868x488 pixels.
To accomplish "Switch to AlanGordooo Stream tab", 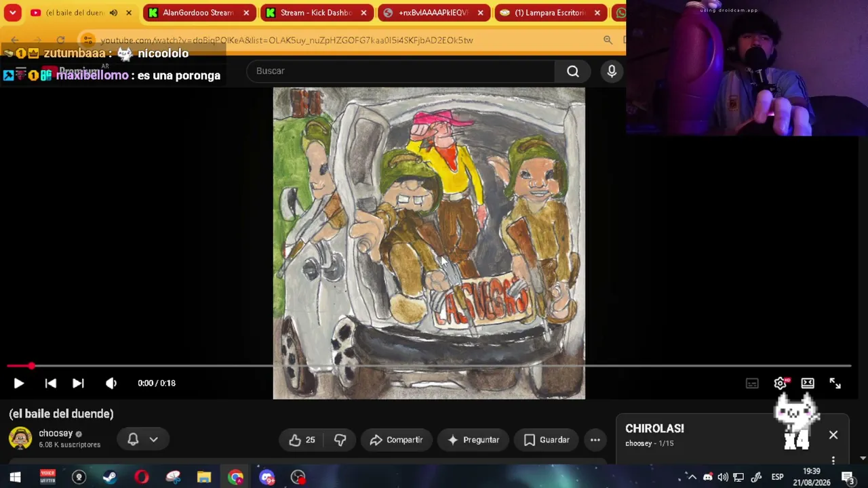I will click(x=198, y=12).
